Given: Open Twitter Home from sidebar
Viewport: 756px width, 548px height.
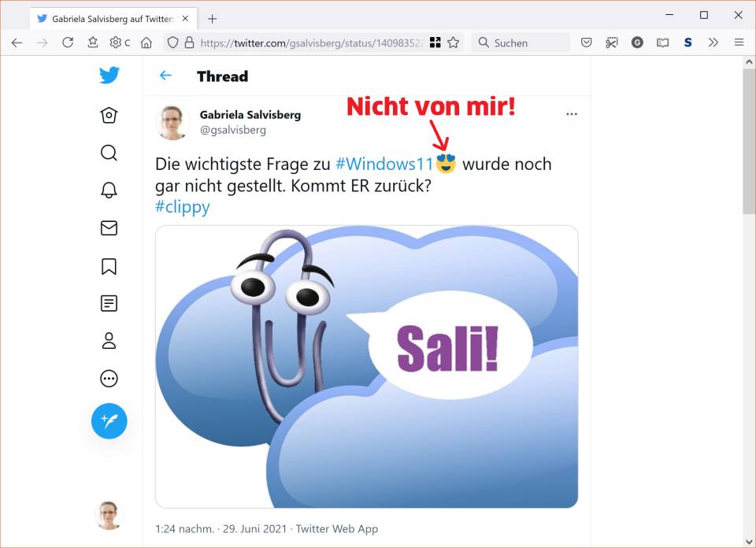Looking at the screenshot, I should (109, 115).
